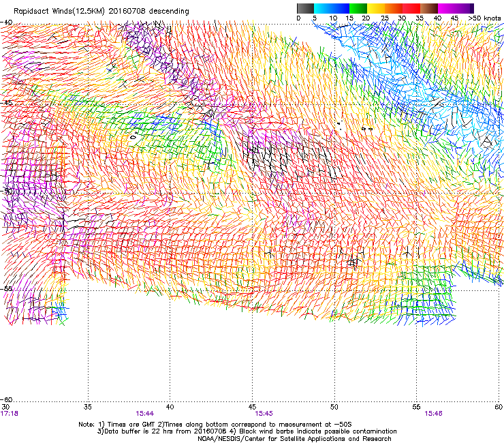This screenshot has width=504, height=443.
Task: Click the 'Rapidscat Winds(12.5KM) 20160708 descending' title
Action: (x=101, y=12)
